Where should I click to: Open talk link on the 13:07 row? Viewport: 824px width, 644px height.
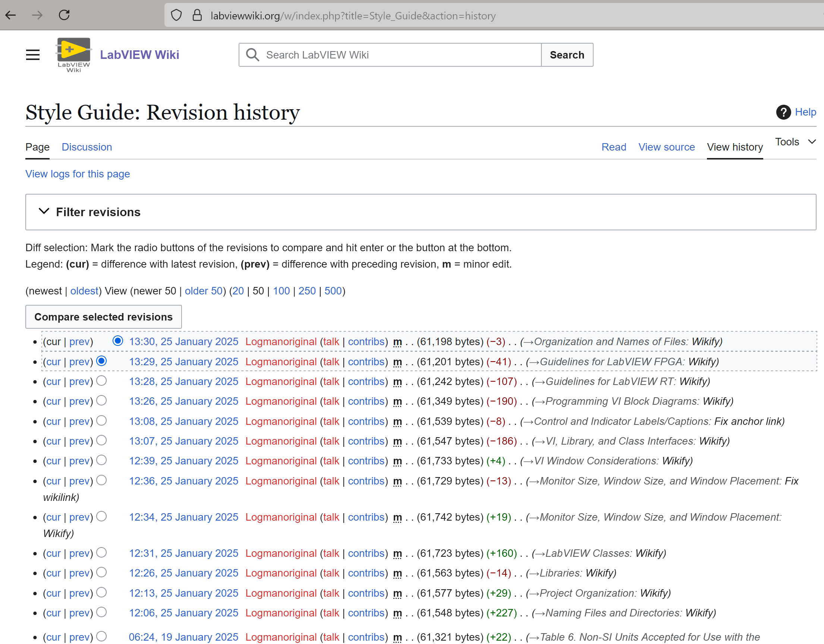[331, 441]
